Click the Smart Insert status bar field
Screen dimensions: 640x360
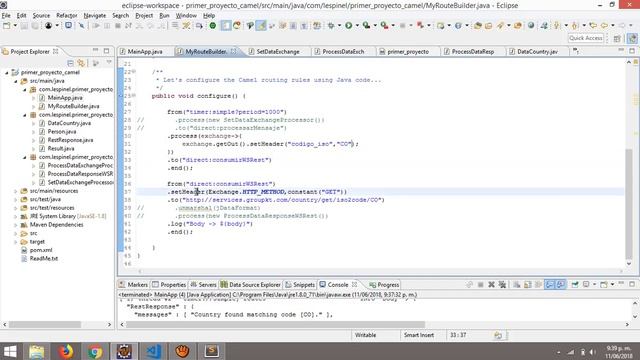(418, 335)
